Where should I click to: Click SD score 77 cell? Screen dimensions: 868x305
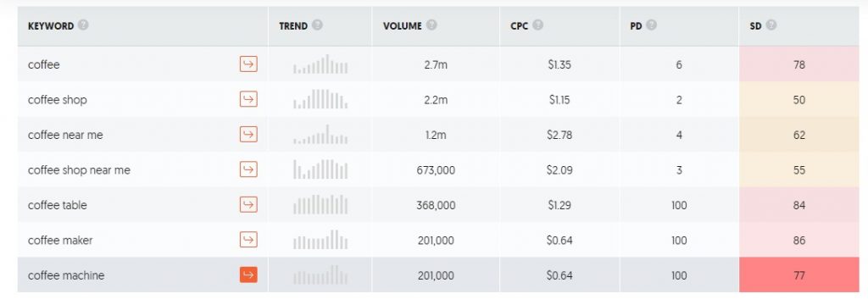click(x=798, y=275)
